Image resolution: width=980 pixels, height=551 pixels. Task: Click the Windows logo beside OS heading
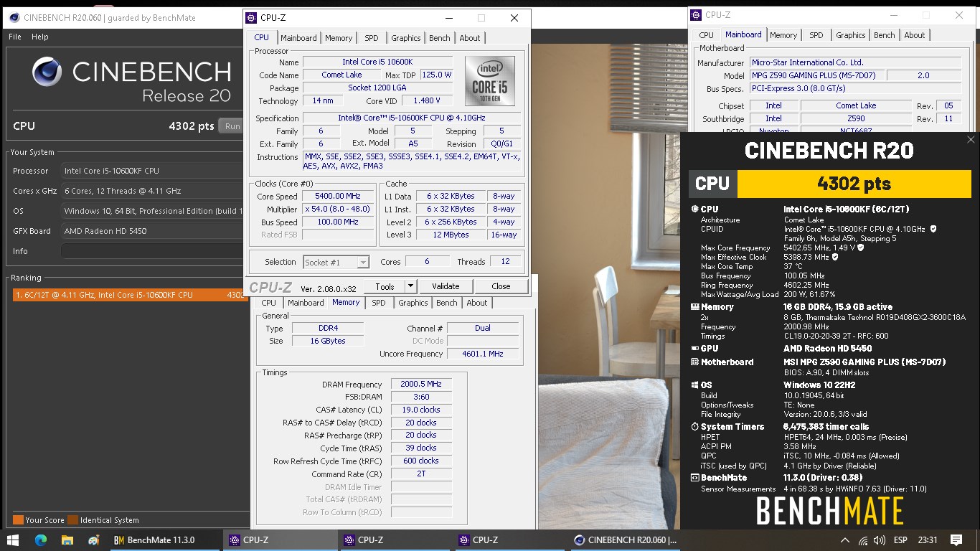click(x=694, y=385)
